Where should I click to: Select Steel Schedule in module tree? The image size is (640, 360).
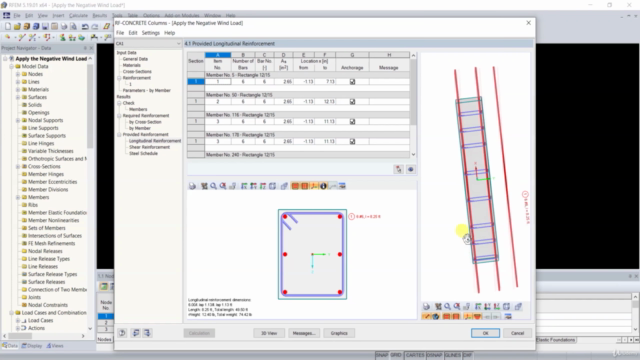point(143,153)
